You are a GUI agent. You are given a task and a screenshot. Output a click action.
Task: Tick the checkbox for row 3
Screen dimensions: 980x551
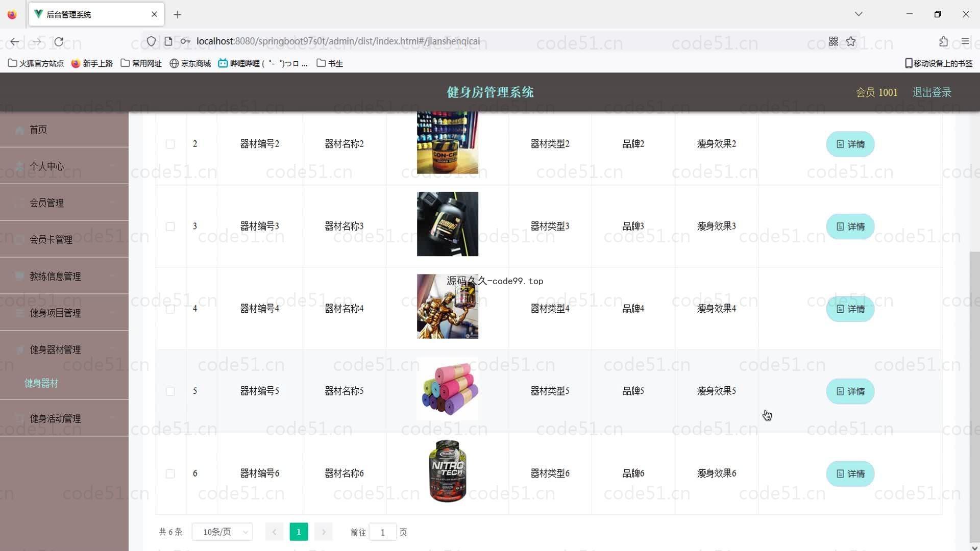click(170, 227)
